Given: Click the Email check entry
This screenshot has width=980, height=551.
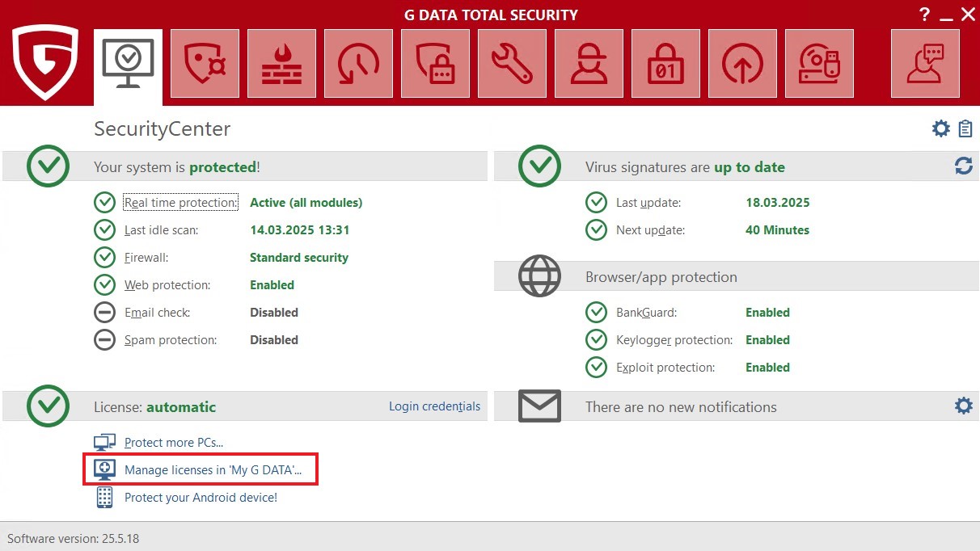Looking at the screenshot, I should (157, 313).
